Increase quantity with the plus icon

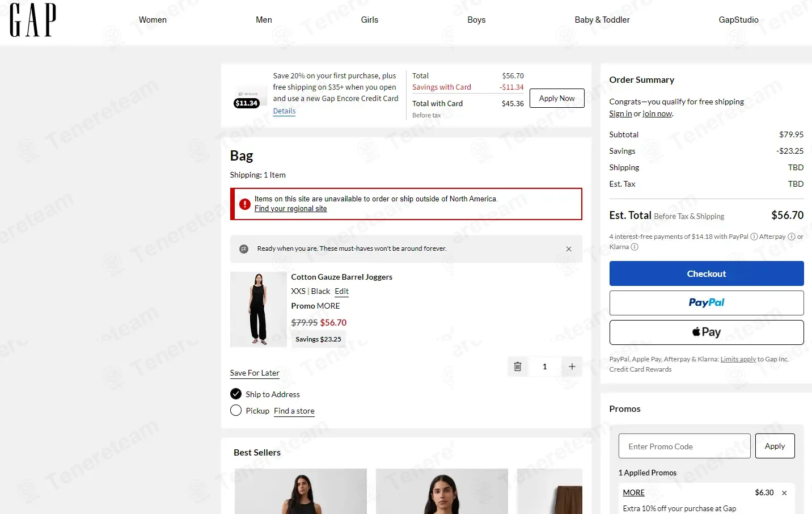coord(572,366)
